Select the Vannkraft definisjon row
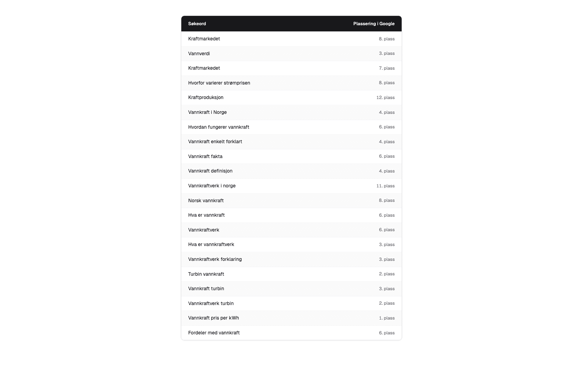 pos(291,171)
